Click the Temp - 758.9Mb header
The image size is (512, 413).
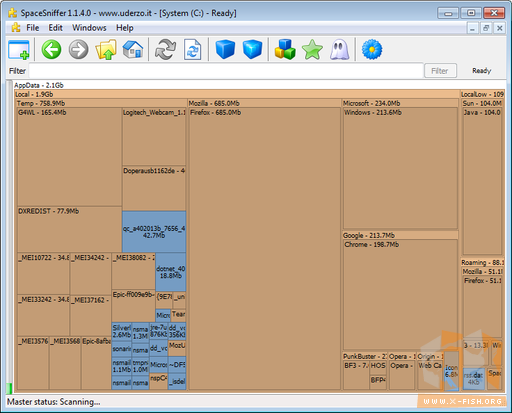101,103
